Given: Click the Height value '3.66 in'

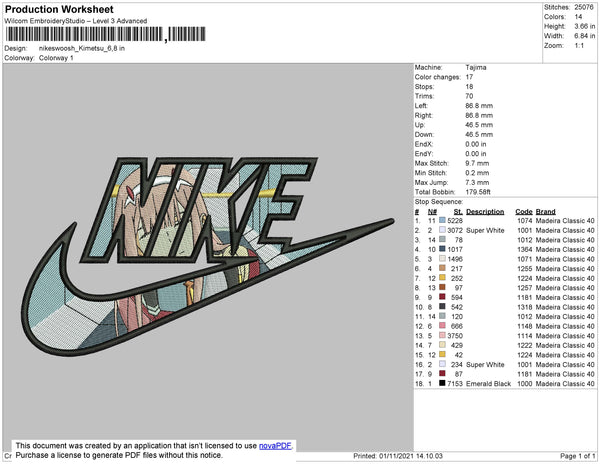Looking at the screenshot, I should [x=585, y=26].
